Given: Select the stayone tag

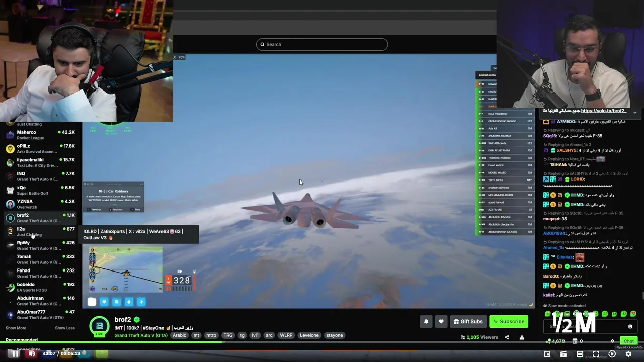Looking at the screenshot, I should (335, 335).
